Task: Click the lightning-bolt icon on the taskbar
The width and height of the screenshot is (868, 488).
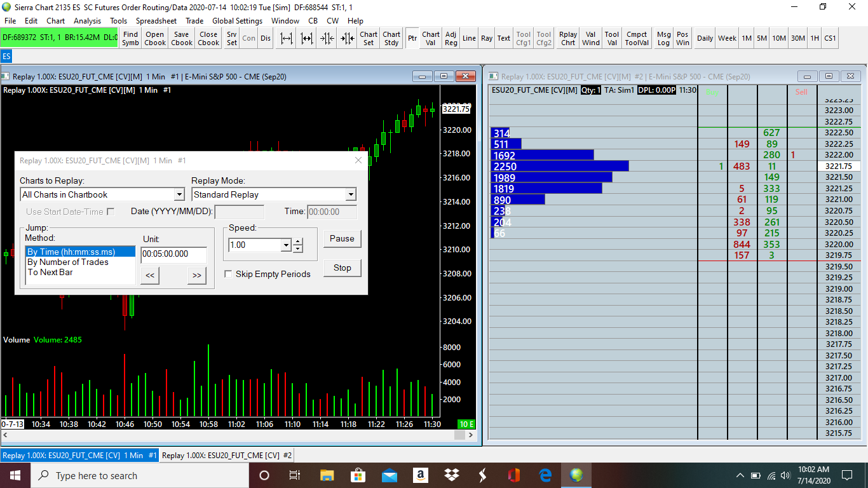Action: (482, 475)
